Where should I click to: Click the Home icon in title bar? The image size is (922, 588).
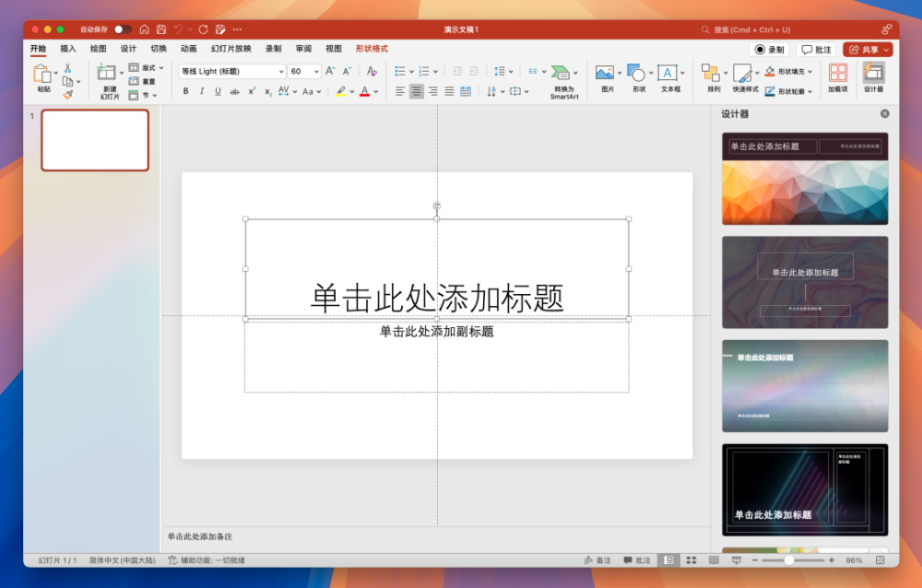pos(144,29)
